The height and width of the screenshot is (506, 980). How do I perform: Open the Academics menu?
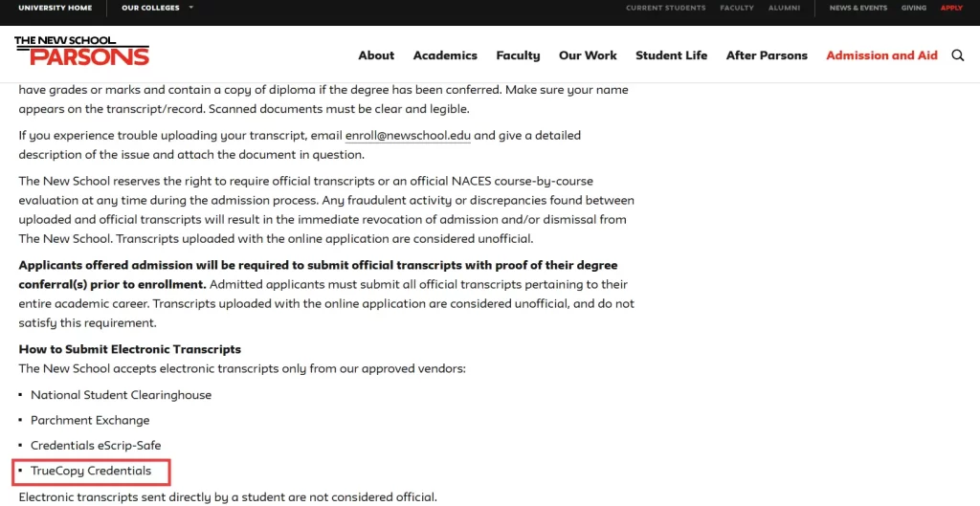(445, 55)
